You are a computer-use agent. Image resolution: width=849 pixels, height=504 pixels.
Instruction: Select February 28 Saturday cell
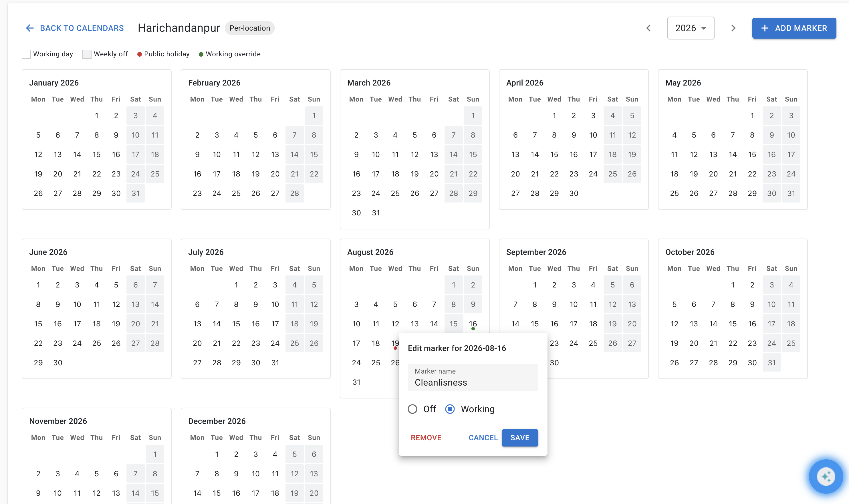pos(294,193)
